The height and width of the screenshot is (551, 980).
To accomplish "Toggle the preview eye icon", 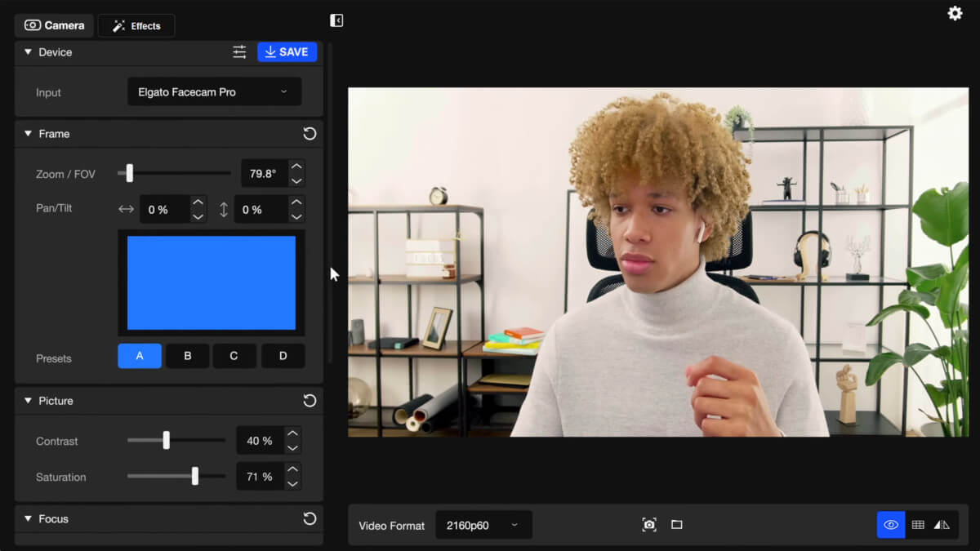I will point(890,525).
